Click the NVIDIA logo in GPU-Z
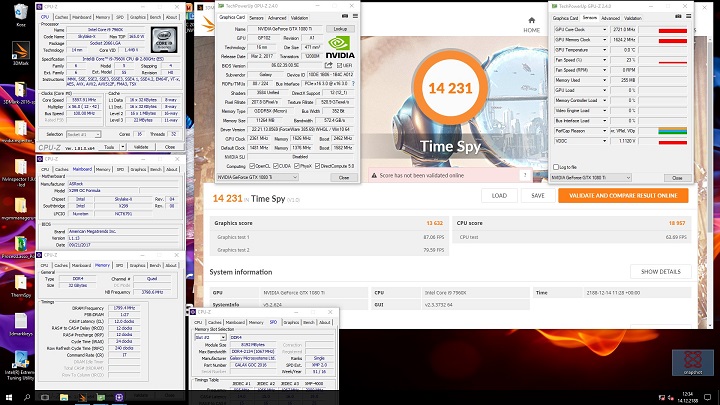 340,47
